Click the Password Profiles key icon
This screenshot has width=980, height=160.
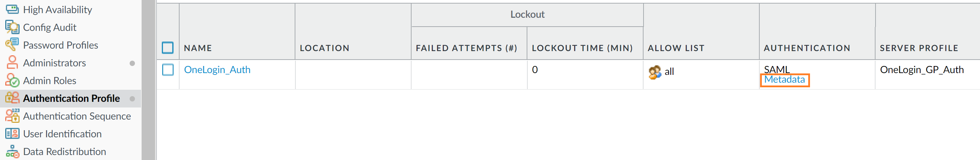pyautogui.click(x=12, y=45)
